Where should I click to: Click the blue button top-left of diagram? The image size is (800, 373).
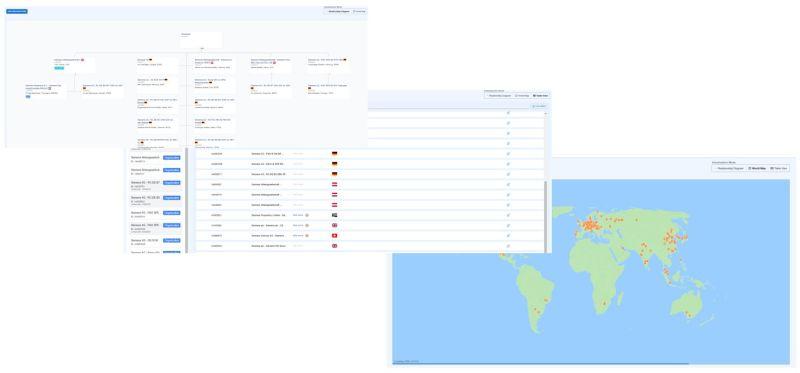point(17,11)
